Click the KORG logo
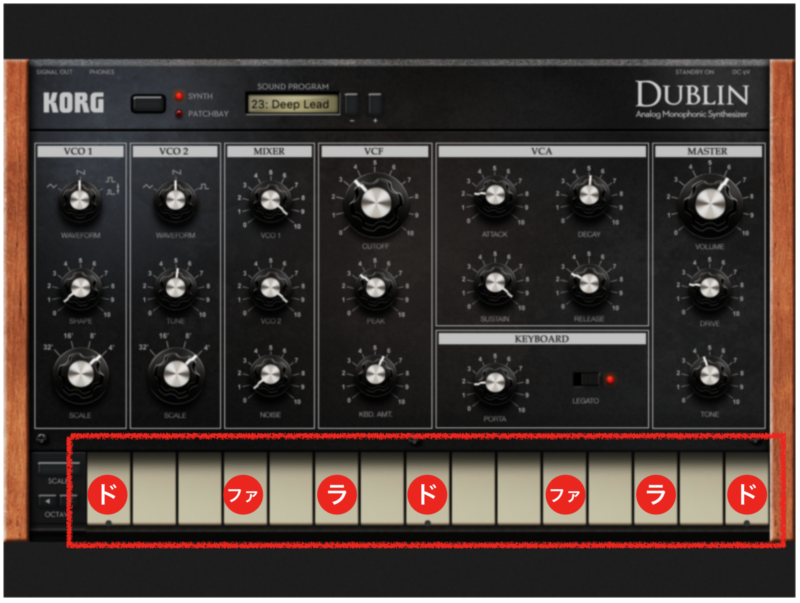This screenshot has width=800, height=603. point(73,103)
